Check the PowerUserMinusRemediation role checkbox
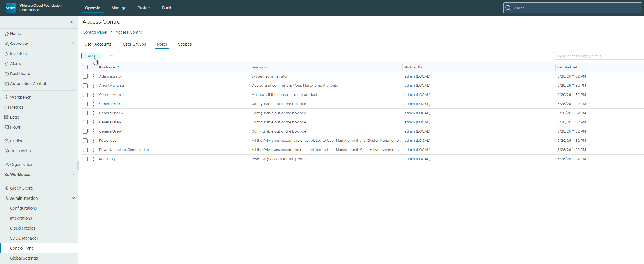Image resolution: width=644 pixels, height=264 pixels. tap(85, 150)
